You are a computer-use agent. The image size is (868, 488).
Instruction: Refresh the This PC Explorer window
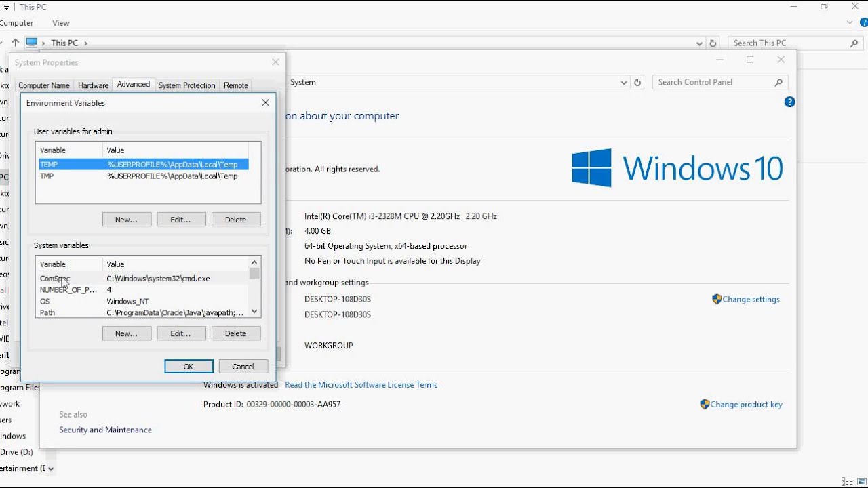713,43
